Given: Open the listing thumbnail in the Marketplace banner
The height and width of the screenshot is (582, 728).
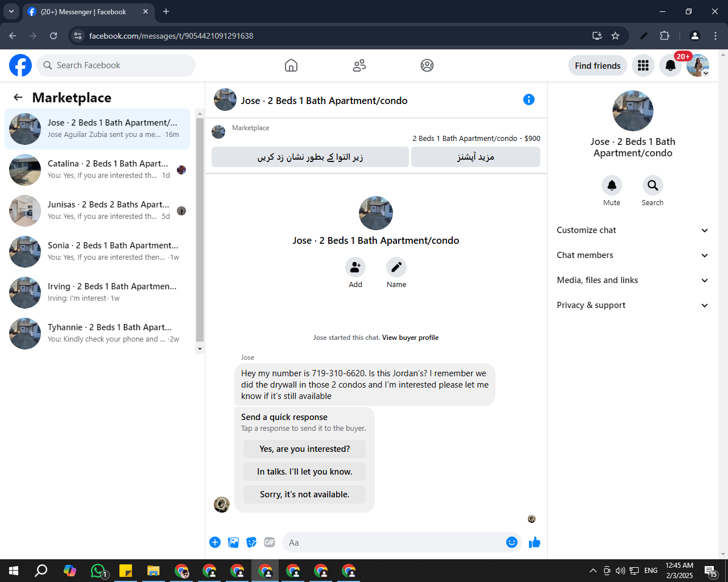Looking at the screenshot, I should tap(218, 132).
